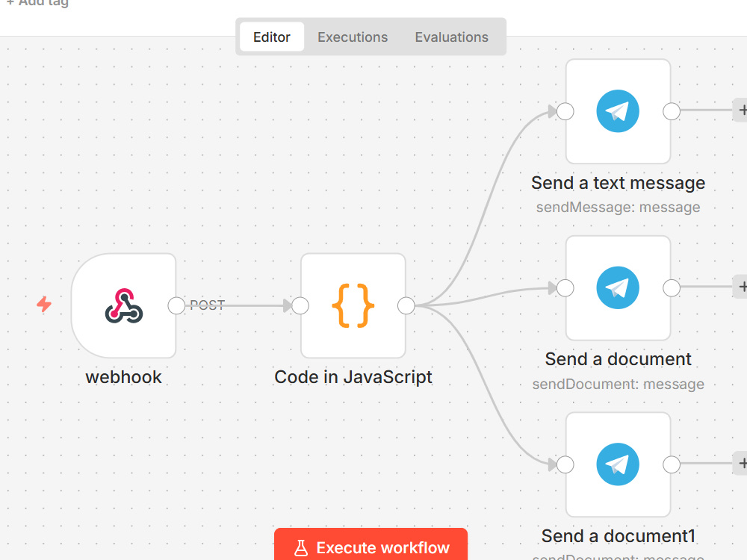Open the Code in JavaScript node
The height and width of the screenshot is (560, 747).
tap(353, 305)
